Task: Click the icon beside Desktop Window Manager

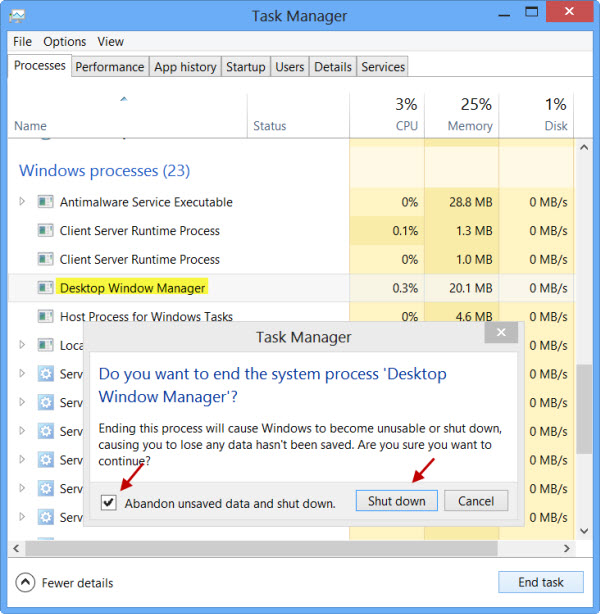Action: (45, 288)
